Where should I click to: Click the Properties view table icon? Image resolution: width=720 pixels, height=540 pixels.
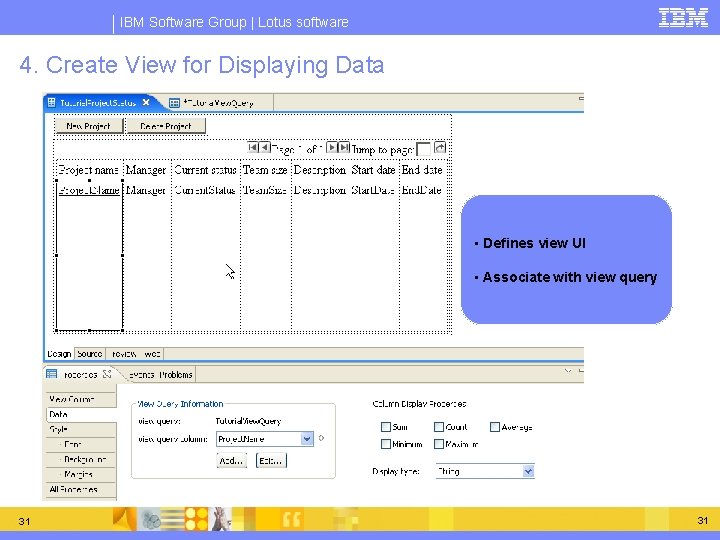point(52,374)
